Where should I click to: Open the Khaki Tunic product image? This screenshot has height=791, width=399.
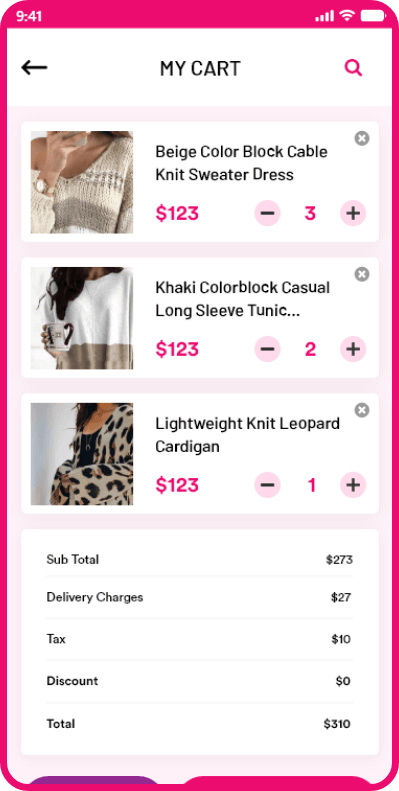[x=82, y=318]
